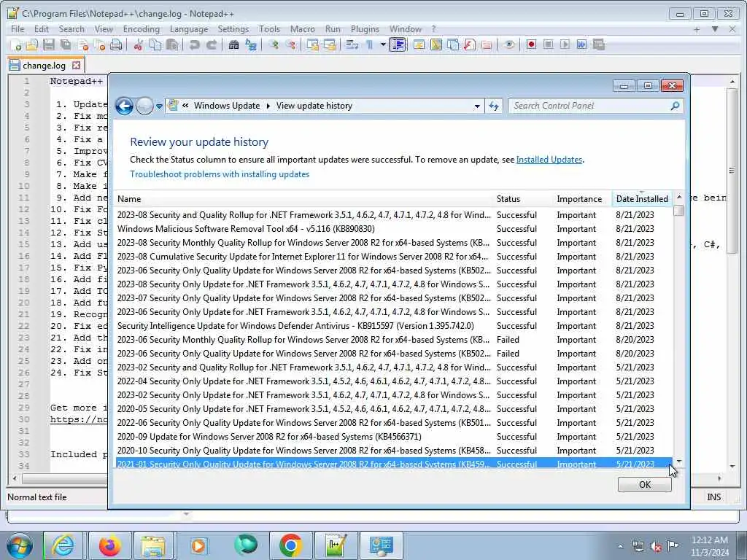This screenshot has height=560, width=747.
Task: Toggle the Function List icon
Action: [x=469, y=44]
